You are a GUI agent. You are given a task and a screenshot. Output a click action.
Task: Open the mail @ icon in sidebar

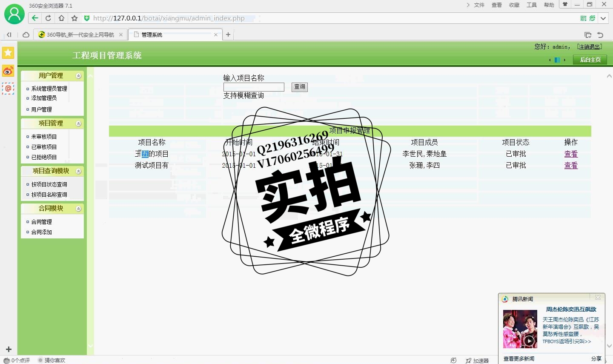8,89
